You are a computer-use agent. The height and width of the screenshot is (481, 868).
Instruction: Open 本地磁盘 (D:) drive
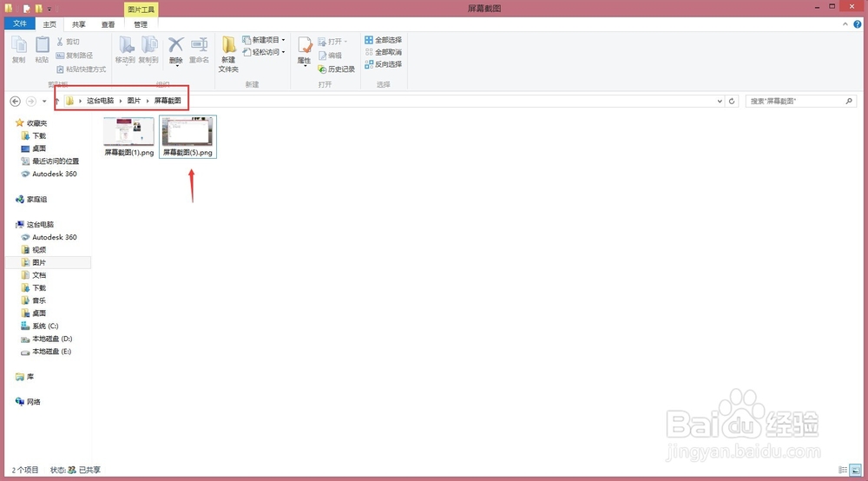[47, 339]
